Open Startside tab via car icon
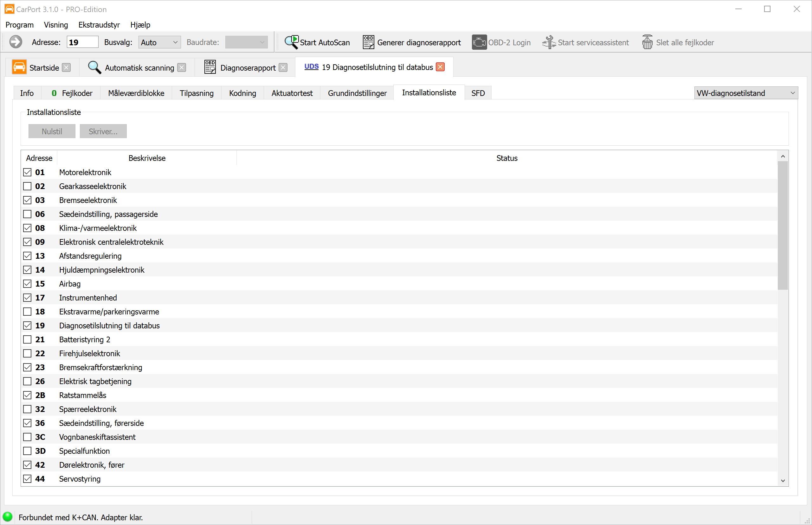This screenshot has height=525, width=812. [19, 67]
